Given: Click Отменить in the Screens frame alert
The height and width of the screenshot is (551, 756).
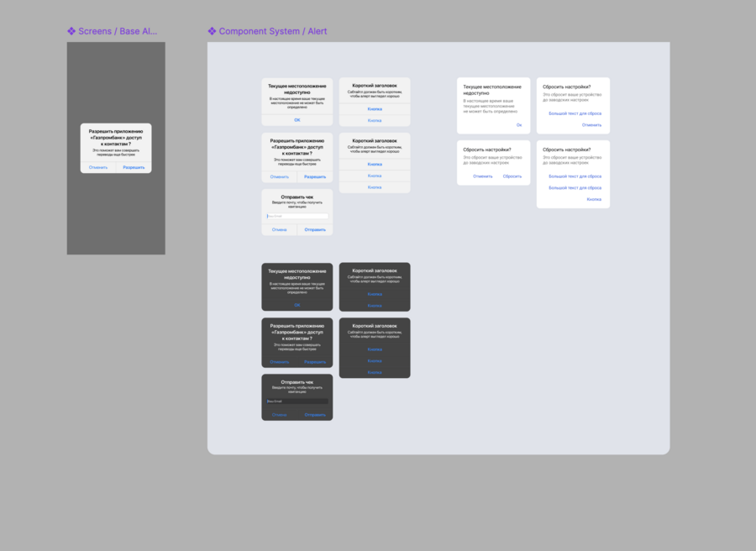Looking at the screenshot, I should [98, 167].
